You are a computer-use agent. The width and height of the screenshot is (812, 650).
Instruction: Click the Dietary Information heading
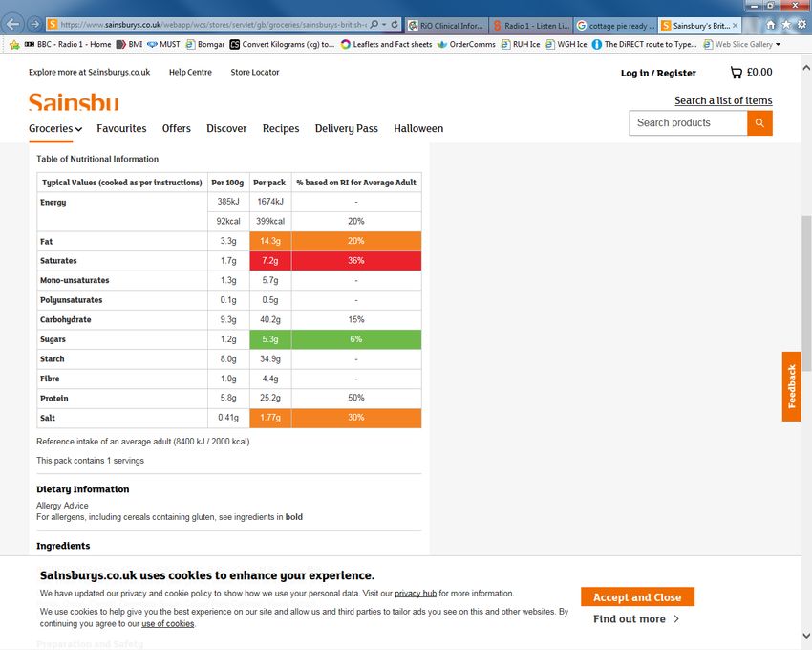click(83, 489)
